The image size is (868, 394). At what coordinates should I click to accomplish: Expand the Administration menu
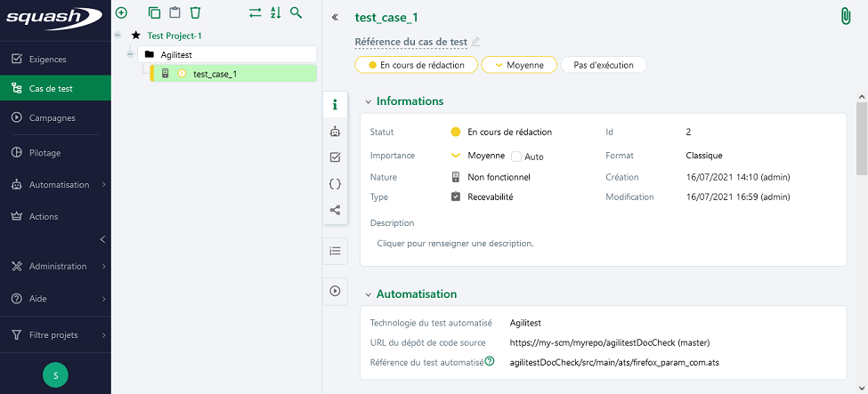[58, 266]
